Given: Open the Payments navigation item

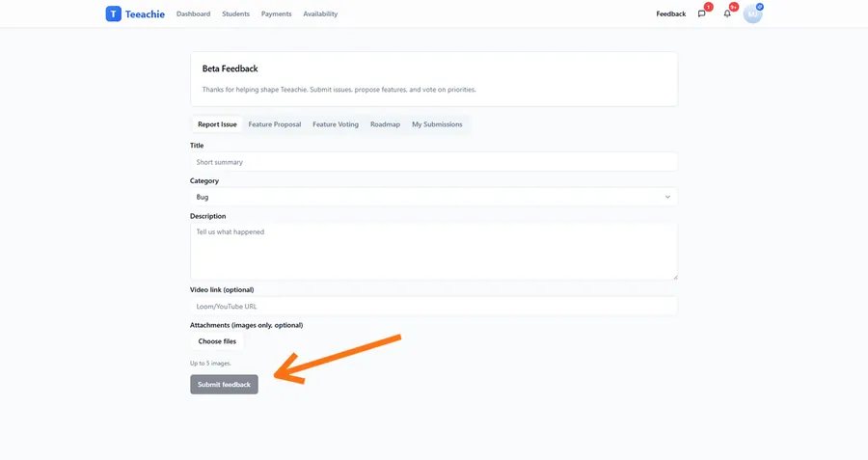Looking at the screenshot, I should click(x=276, y=14).
